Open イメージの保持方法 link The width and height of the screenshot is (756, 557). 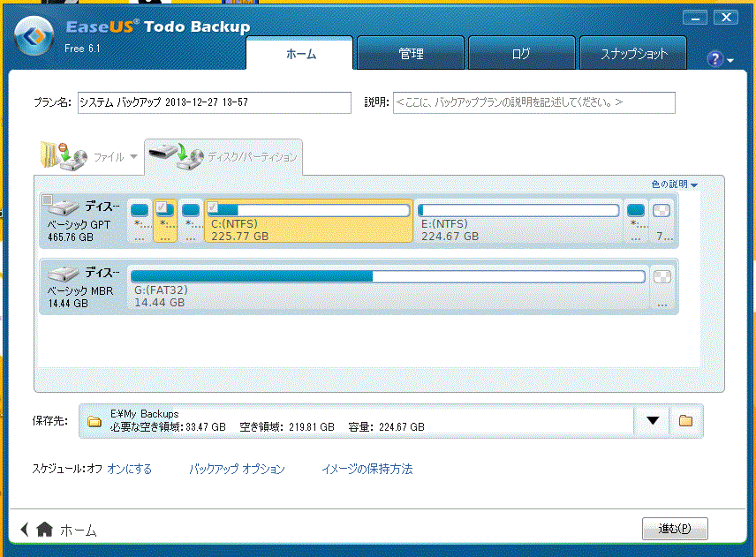(x=367, y=469)
